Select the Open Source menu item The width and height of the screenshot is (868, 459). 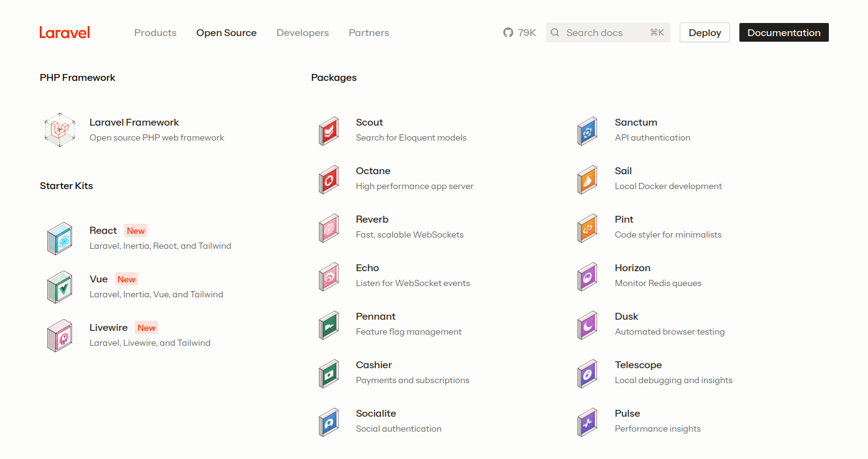click(x=226, y=33)
